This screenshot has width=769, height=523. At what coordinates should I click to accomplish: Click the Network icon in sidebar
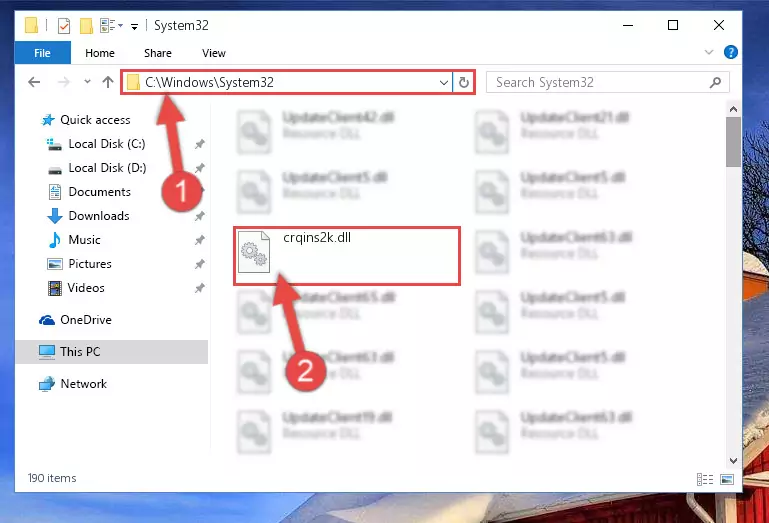pos(47,384)
